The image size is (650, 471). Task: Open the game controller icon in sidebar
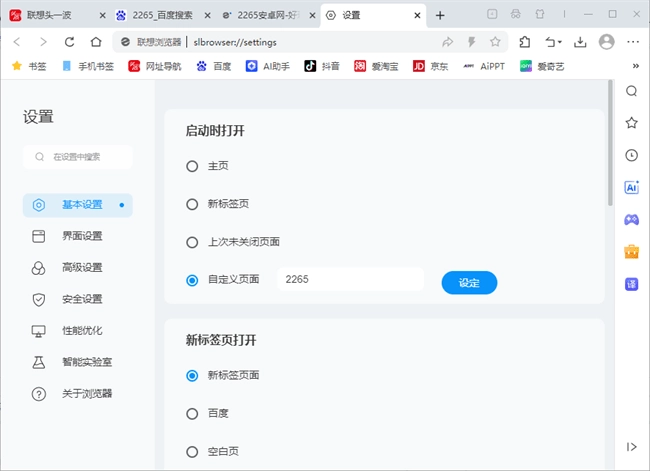point(631,219)
